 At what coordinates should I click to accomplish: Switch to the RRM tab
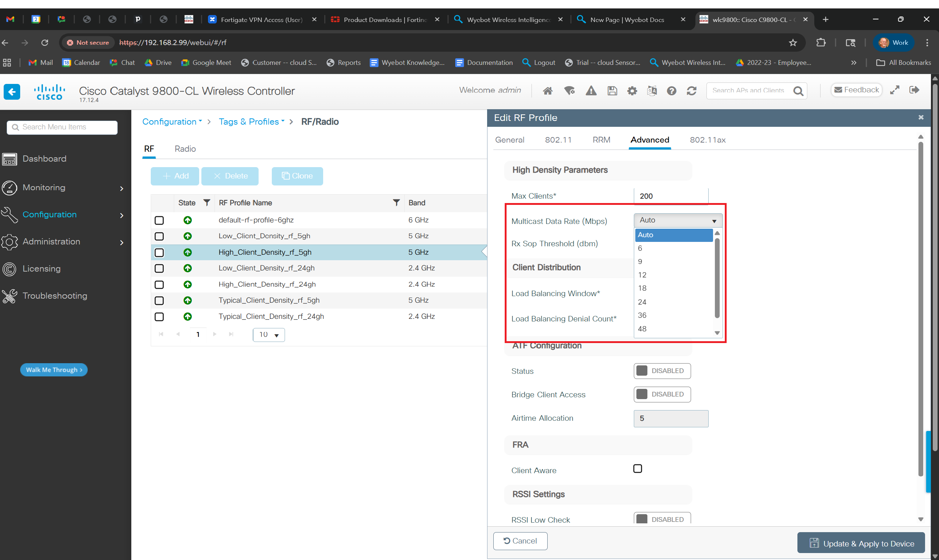[x=601, y=140]
